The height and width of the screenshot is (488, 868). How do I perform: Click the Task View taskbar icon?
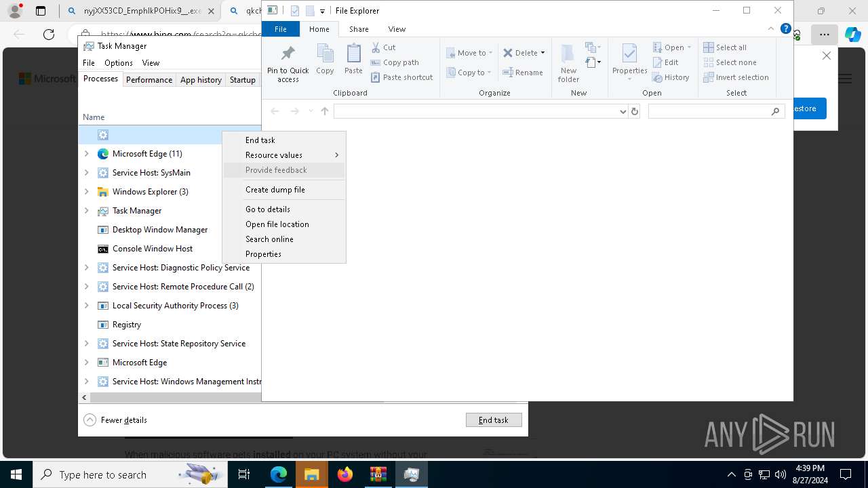tap(245, 474)
